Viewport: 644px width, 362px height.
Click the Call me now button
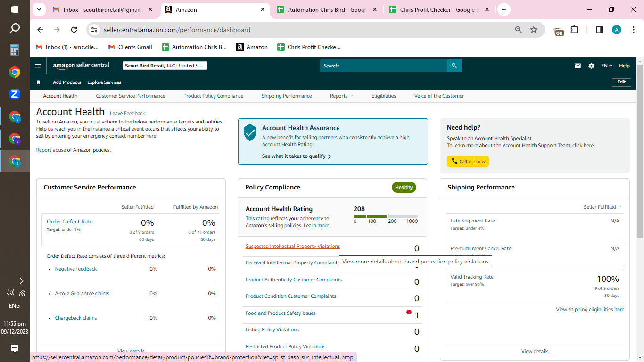[468, 161]
